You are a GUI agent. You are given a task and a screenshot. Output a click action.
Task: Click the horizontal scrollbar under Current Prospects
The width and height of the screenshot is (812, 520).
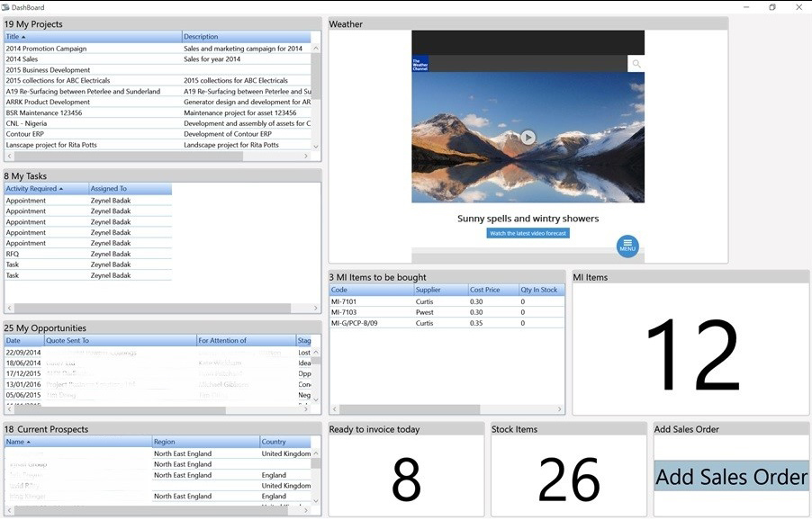pyautogui.click(x=153, y=510)
